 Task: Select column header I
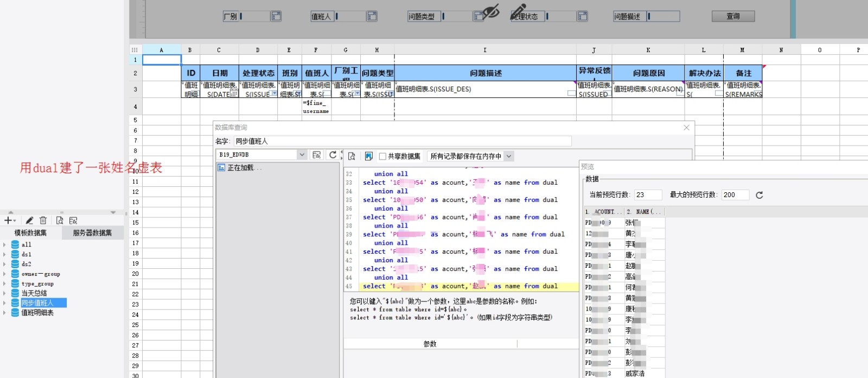(485, 49)
